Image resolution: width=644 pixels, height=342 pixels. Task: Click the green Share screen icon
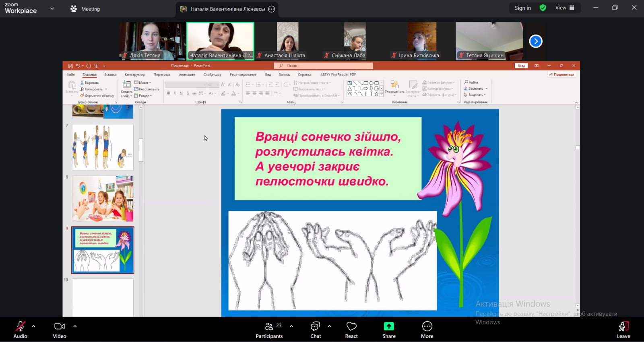[x=389, y=326]
